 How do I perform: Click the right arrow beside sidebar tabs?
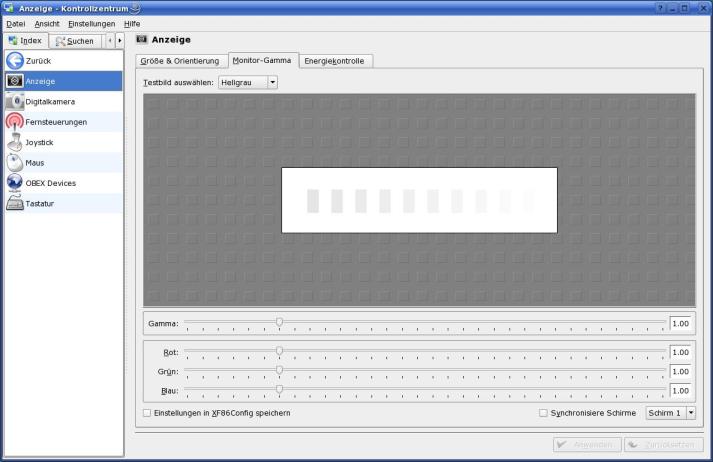120,41
